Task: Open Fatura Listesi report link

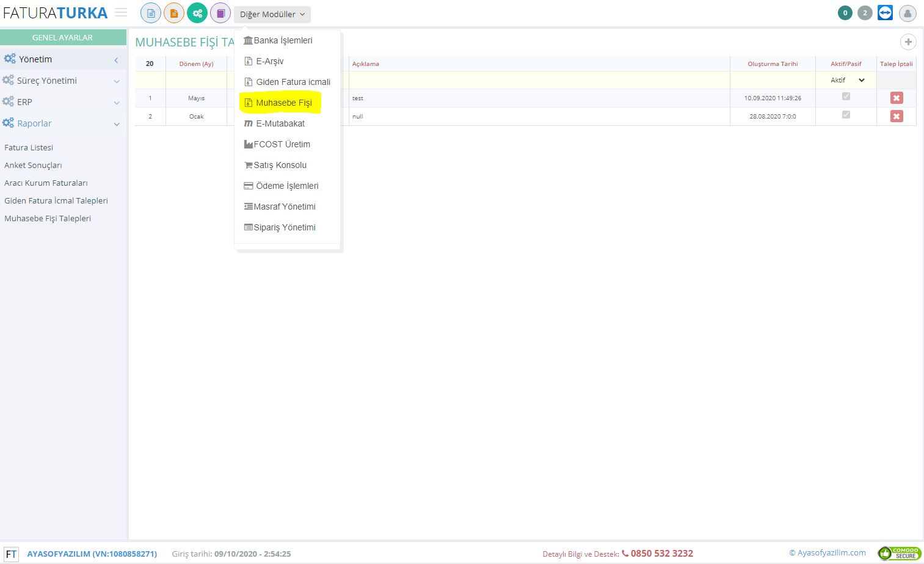Action: point(29,147)
